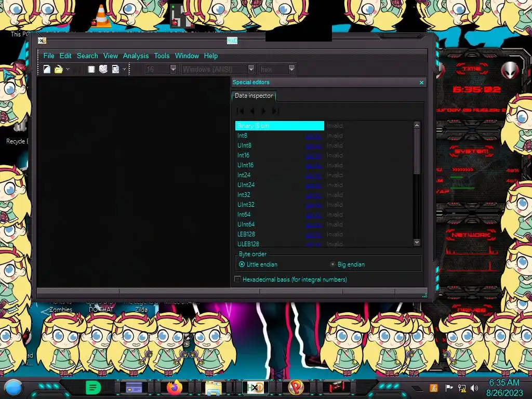Click the go to link in UInt16 row
Viewport: 532px width, 399px height.
(313, 166)
